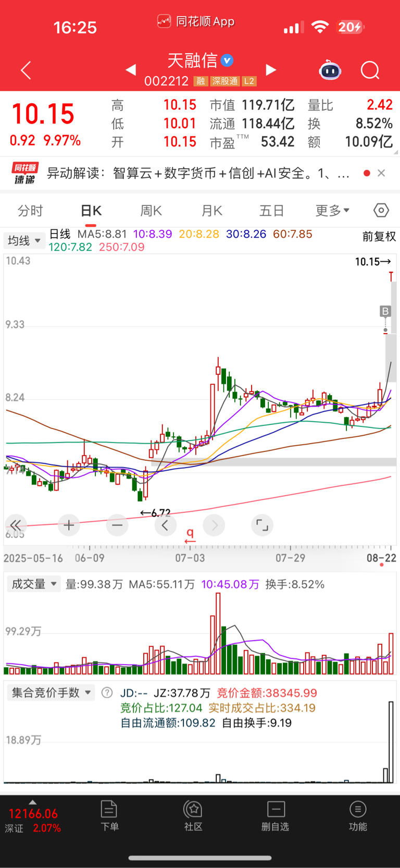Switch to previous stock with left triangle
This screenshot has height=868, width=400.
coord(131,69)
